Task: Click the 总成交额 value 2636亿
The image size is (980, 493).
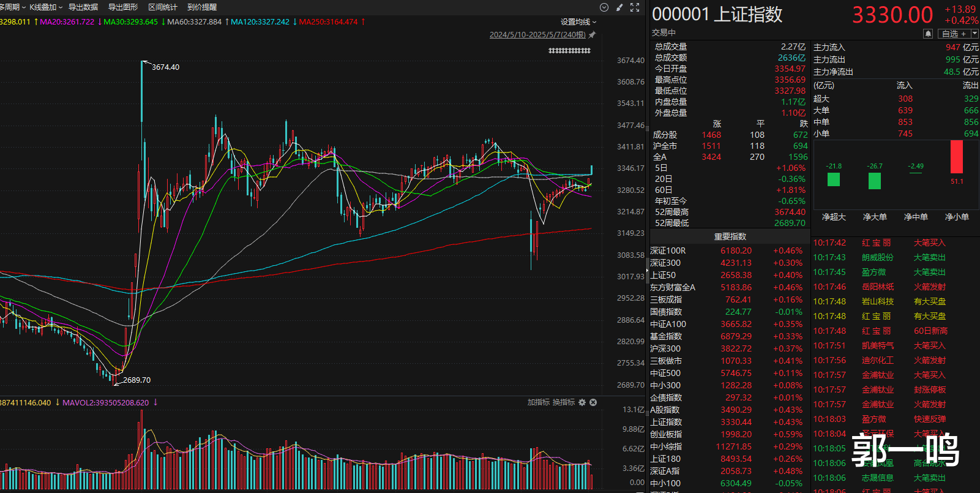Action: tap(791, 58)
